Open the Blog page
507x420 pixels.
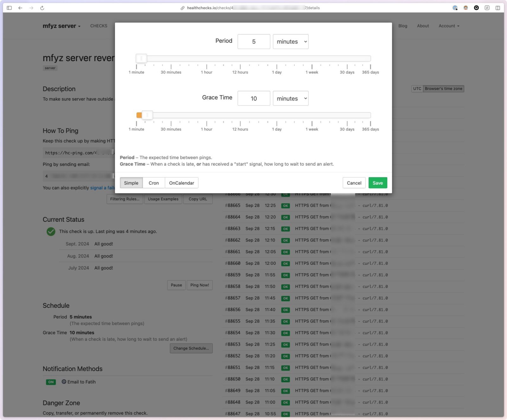pyautogui.click(x=403, y=26)
